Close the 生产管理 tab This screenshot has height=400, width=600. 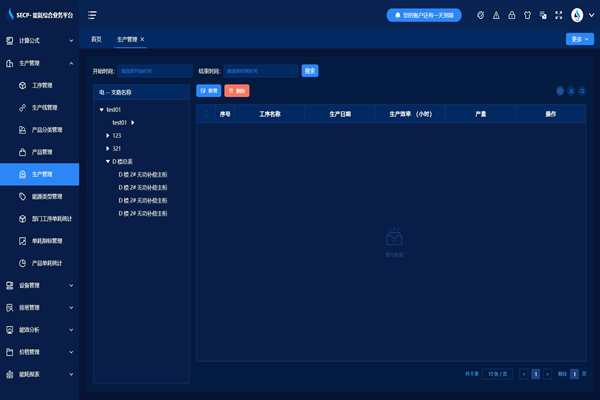142,39
